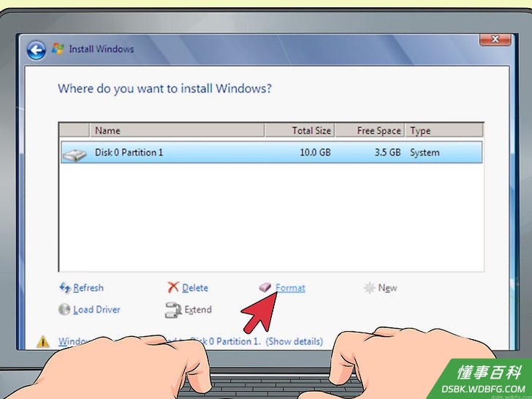Click the Extend partition icon
Screen dimensions: 532x399
click(173, 310)
